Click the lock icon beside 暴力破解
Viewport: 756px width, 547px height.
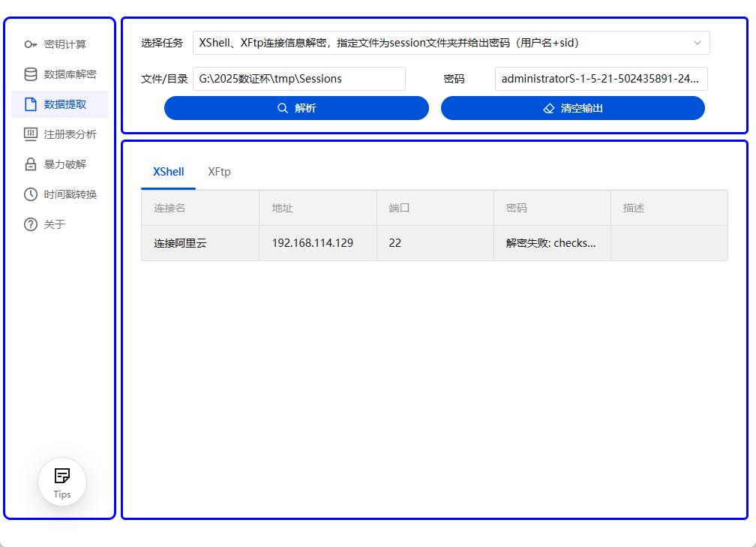pyautogui.click(x=30, y=164)
